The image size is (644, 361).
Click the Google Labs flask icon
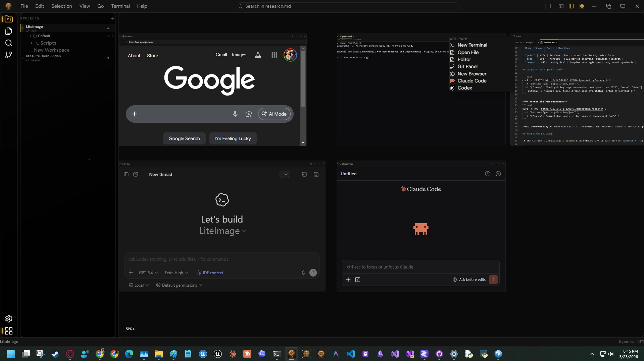click(x=258, y=55)
